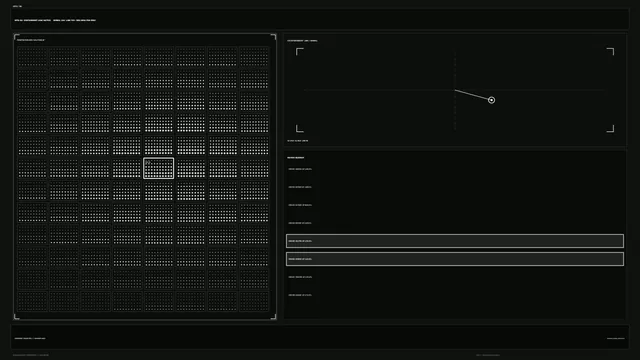Pick the list entry just below the highlighted rows
Viewport: 640px width, 360px height.
point(455,277)
